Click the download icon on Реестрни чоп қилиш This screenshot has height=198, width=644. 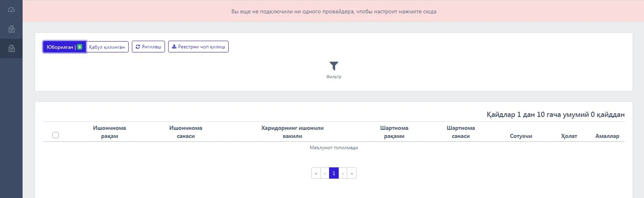174,47
